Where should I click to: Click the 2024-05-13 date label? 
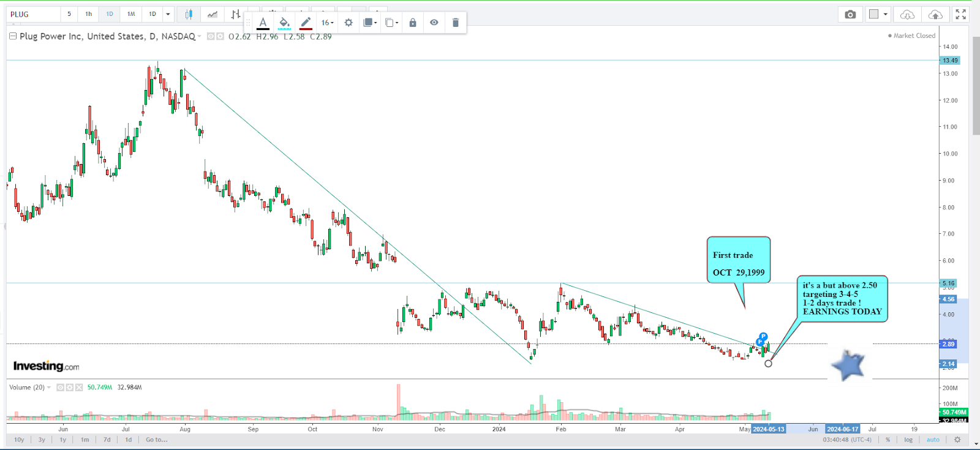pos(769,429)
